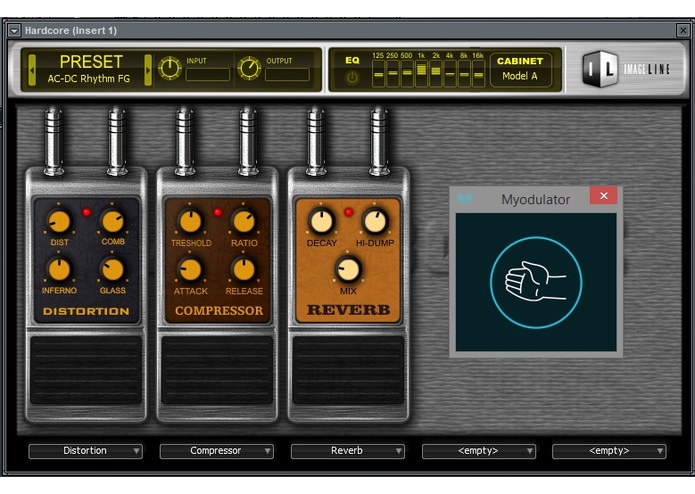Toggle the Reverb pedal red LED
This screenshot has width=695, height=494.
coord(349,212)
